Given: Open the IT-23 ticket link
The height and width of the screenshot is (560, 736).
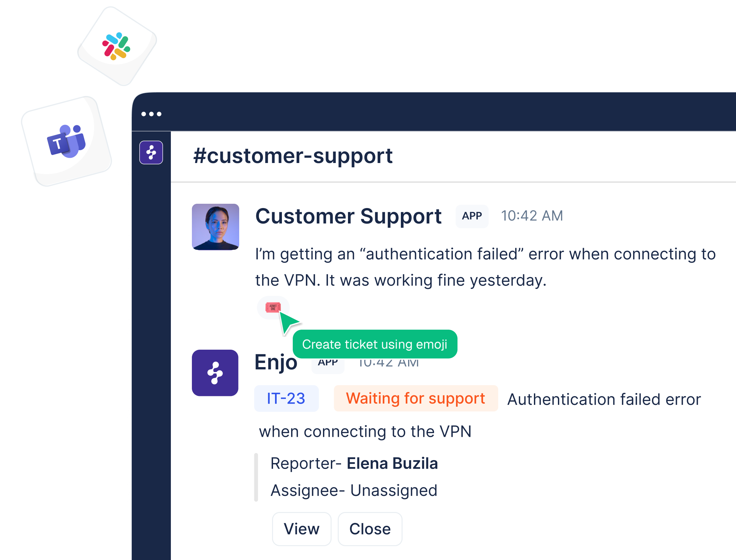Looking at the screenshot, I should point(286,398).
